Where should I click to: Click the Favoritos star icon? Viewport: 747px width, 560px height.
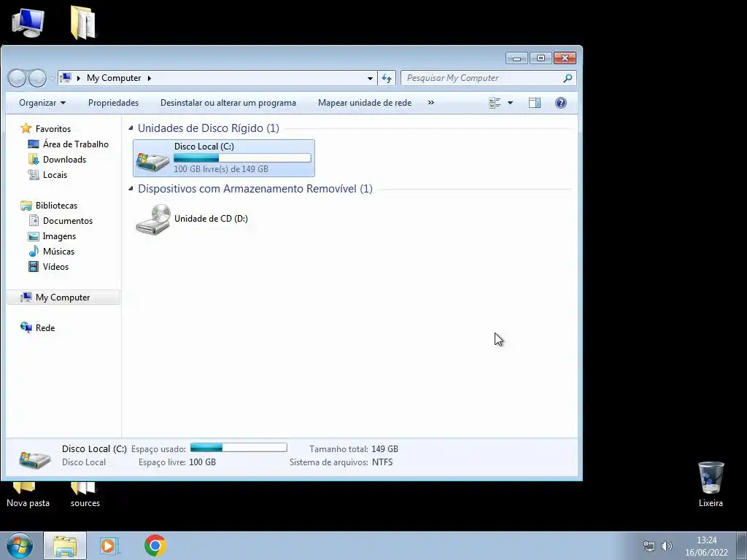pos(26,128)
